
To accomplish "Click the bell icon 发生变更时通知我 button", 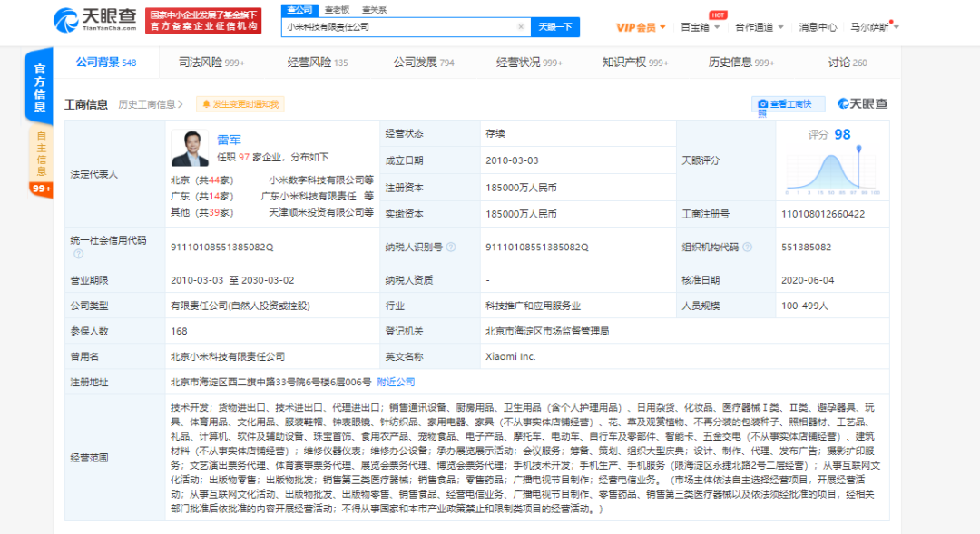I will click(240, 104).
